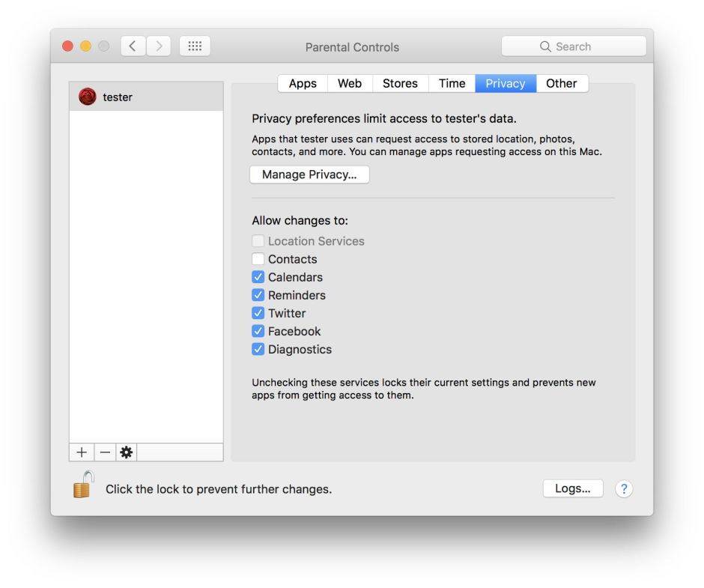This screenshot has width=704, height=588.
Task: Click the lock icon to prevent changes
Action: (83, 485)
